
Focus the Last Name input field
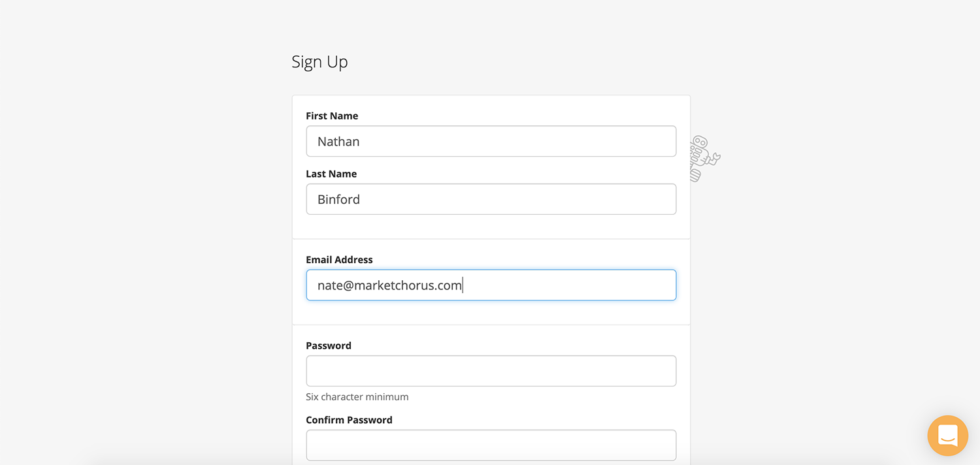point(491,199)
